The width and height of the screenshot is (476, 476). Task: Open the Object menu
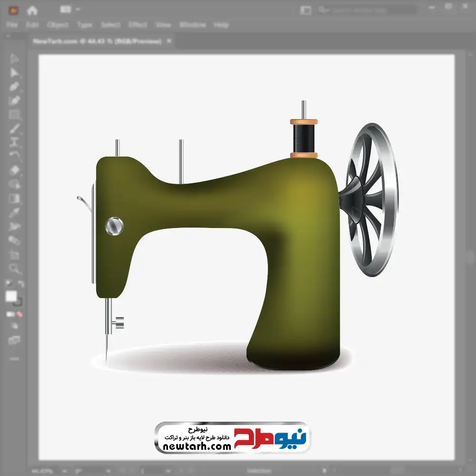pyautogui.click(x=58, y=25)
